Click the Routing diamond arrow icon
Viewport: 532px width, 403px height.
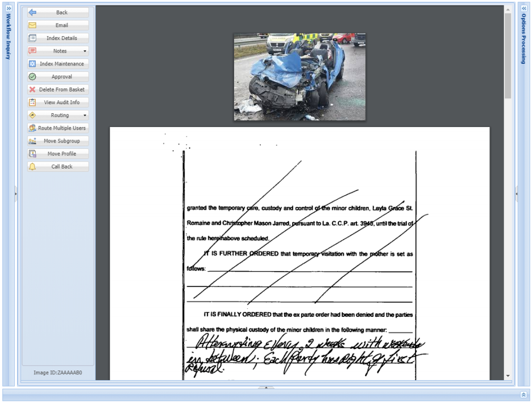click(32, 115)
